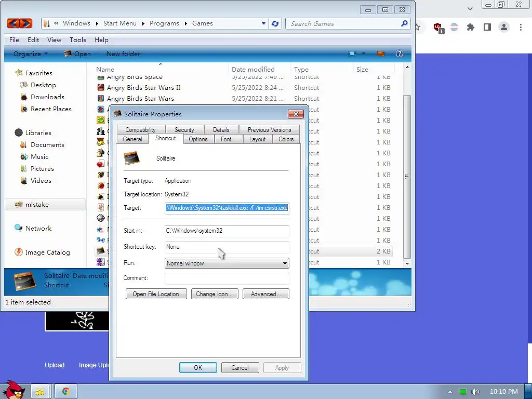Click New folder in the toolbar
This screenshot has width=532, height=399.
click(123, 54)
